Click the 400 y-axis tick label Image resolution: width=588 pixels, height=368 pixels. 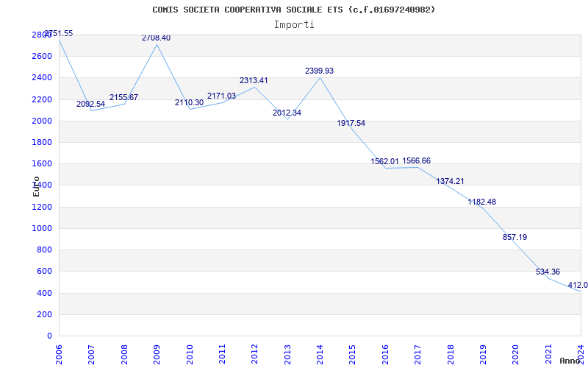pos(44,293)
